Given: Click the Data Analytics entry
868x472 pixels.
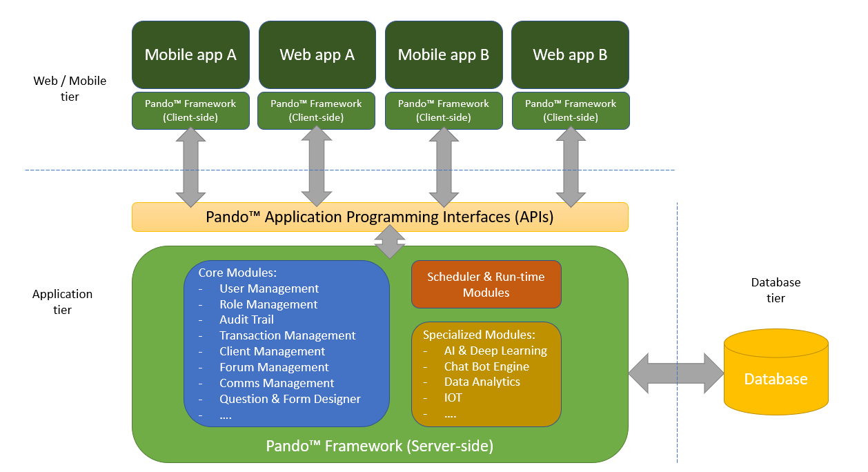Looking at the screenshot, I should point(482,382).
